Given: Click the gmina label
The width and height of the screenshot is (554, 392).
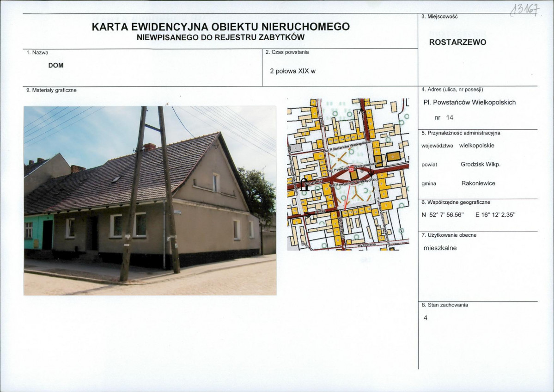Looking at the screenshot, I should [x=429, y=184].
